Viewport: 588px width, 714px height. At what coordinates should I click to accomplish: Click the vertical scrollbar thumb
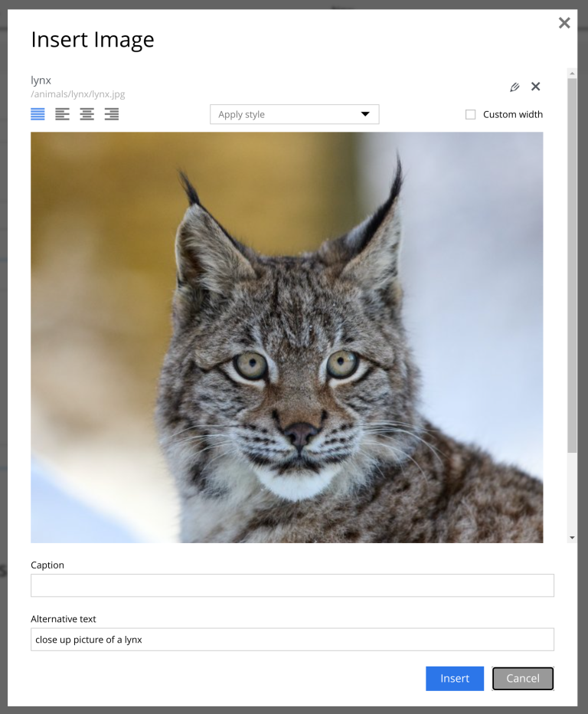[572, 266]
